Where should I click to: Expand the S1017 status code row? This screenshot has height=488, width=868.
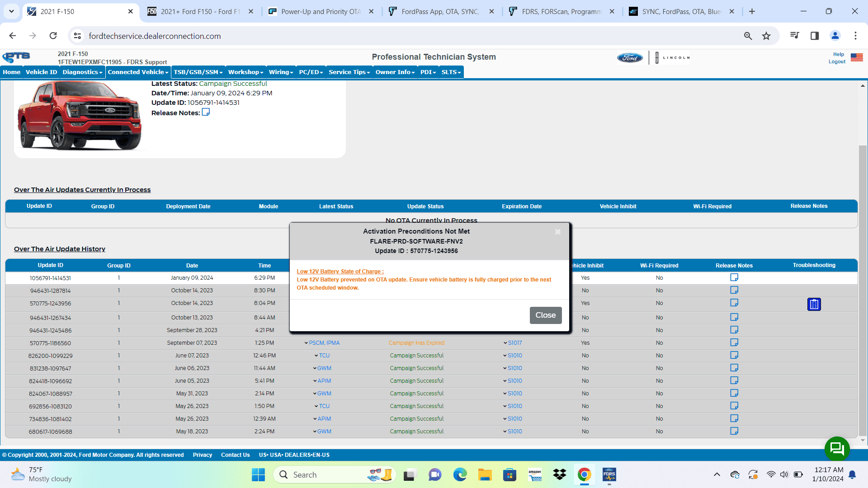click(512, 343)
